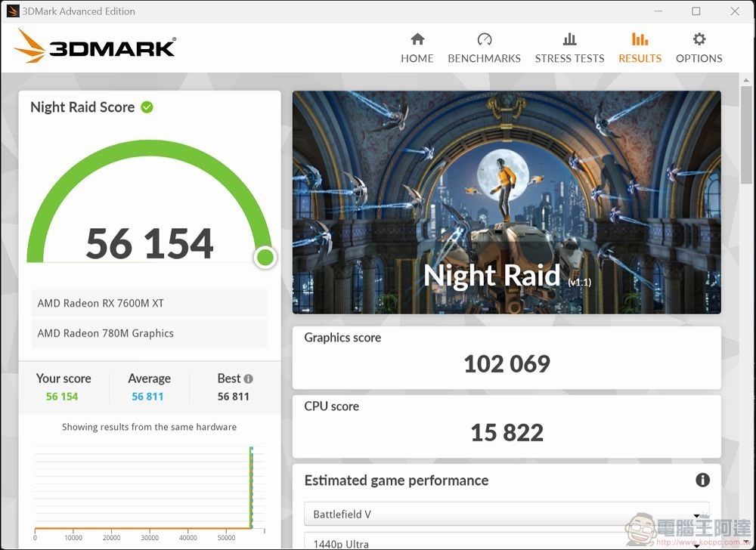The width and height of the screenshot is (756, 550).
Task: Switch to STRESS TESTS tab
Action: click(569, 48)
